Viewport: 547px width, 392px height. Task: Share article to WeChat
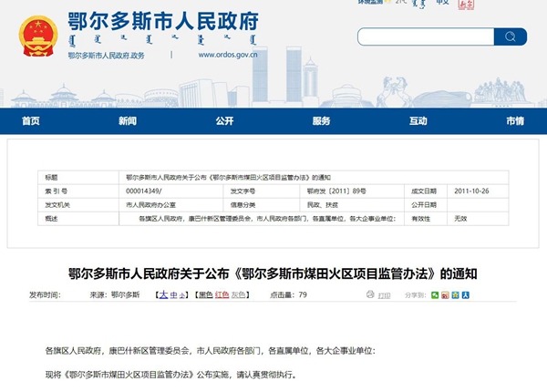pos(435,295)
